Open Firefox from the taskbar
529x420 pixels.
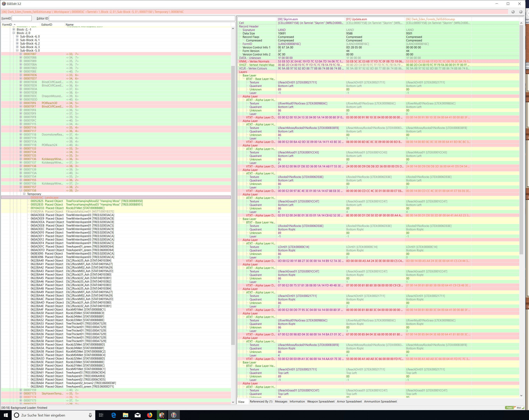coord(150,415)
